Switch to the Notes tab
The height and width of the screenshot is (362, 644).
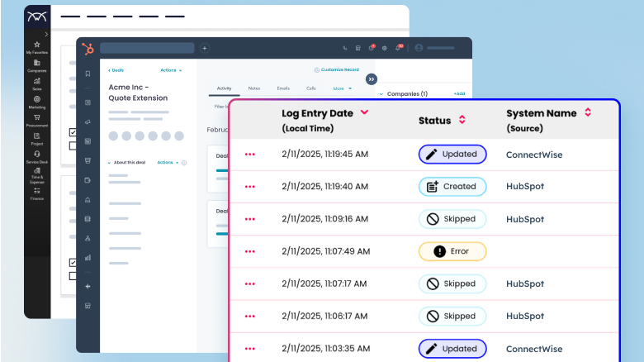click(253, 88)
